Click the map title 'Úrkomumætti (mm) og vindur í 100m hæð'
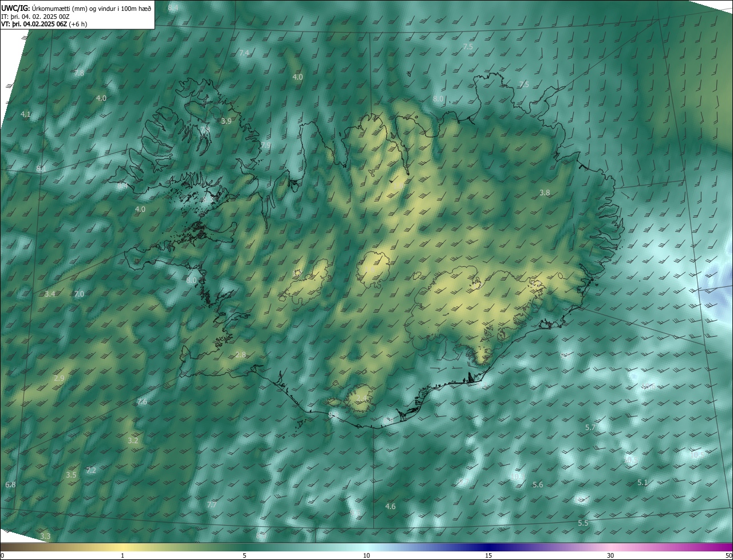Viewport: 733px width, 560px height. pos(91,8)
